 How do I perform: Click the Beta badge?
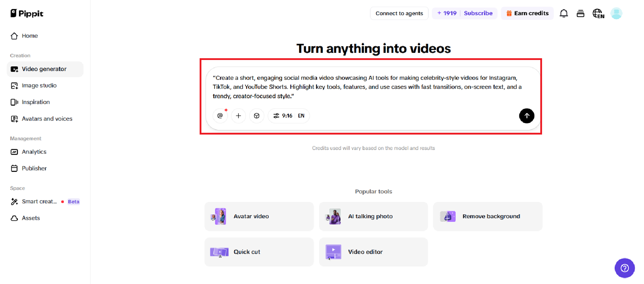(x=74, y=202)
